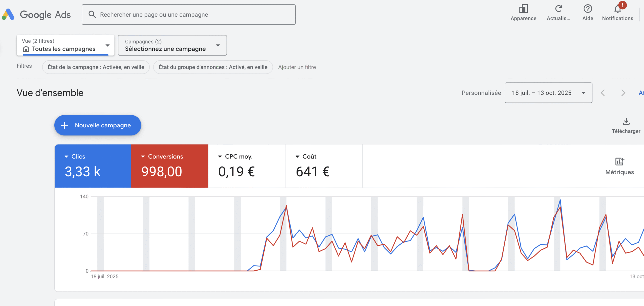
Task: Click the Ajouter un filtre link
Action: (297, 67)
